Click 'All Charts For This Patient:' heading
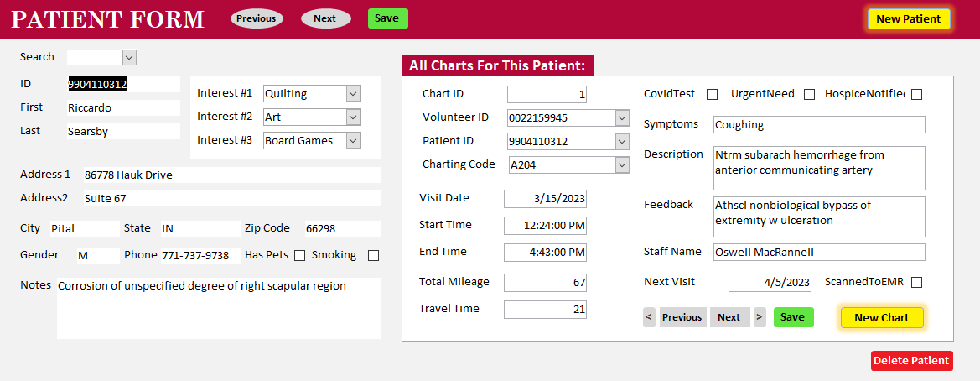This screenshot has width=980, height=381. [x=497, y=65]
